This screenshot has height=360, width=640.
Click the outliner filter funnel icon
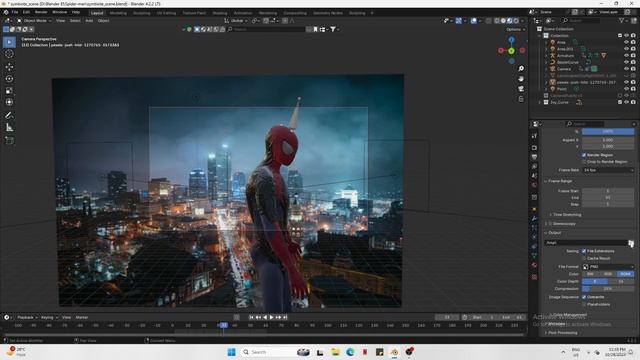click(x=622, y=20)
